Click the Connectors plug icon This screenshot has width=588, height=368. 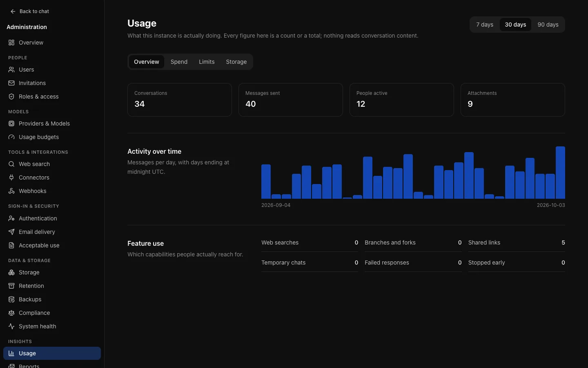[11, 177]
